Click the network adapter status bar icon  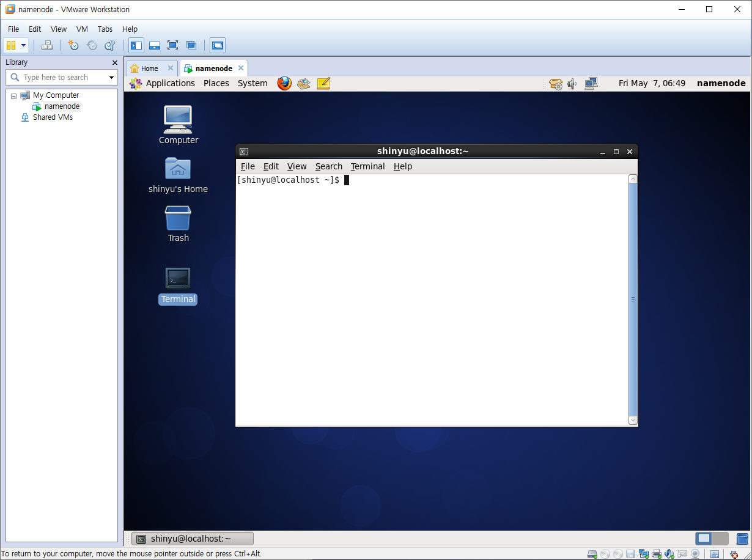tap(644, 554)
